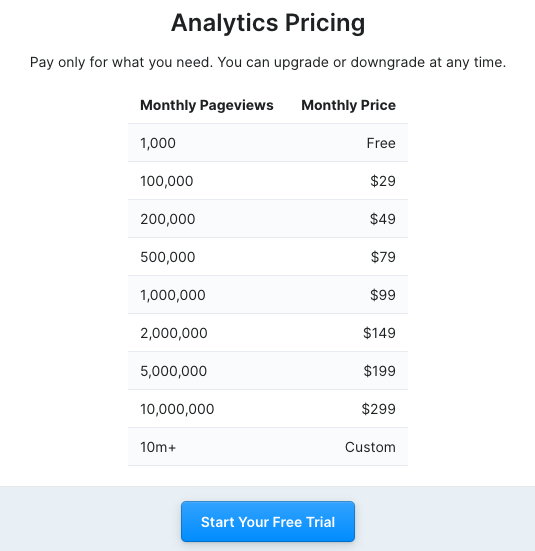Select the 2,000,000 pageviews cell
Image resolution: width=535 pixels, height=551 pixels.
[x=207, y=333]
